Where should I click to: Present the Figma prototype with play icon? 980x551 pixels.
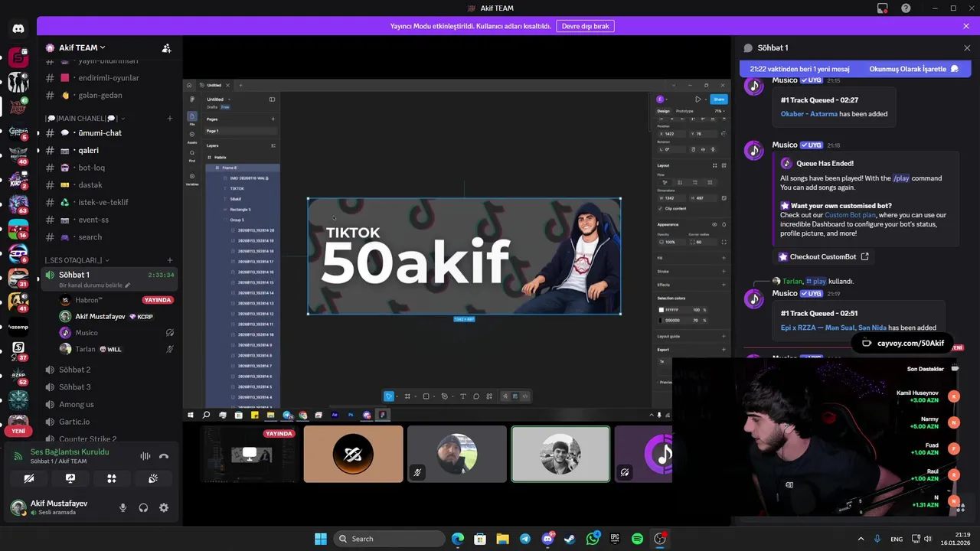[x=697, y=99]
